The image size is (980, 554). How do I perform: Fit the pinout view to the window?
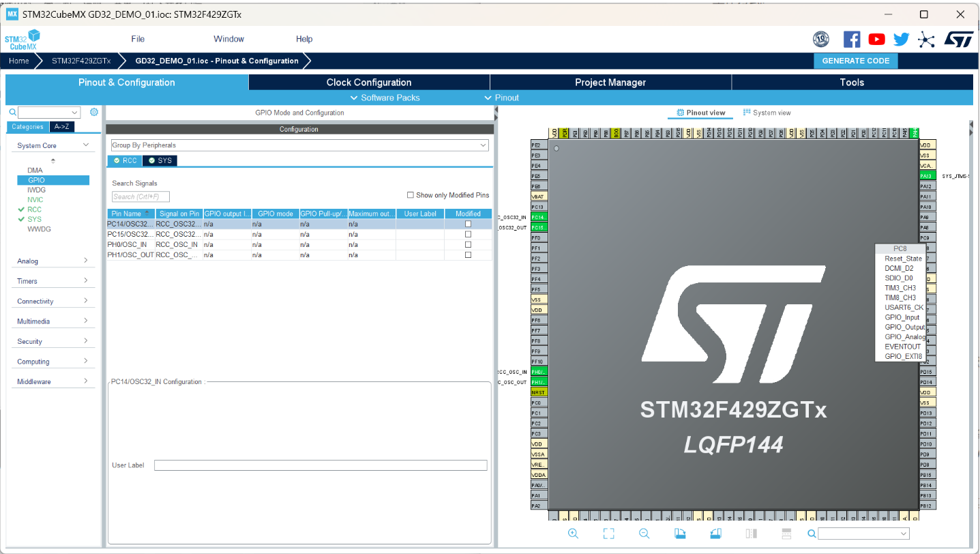pos(609,534)
